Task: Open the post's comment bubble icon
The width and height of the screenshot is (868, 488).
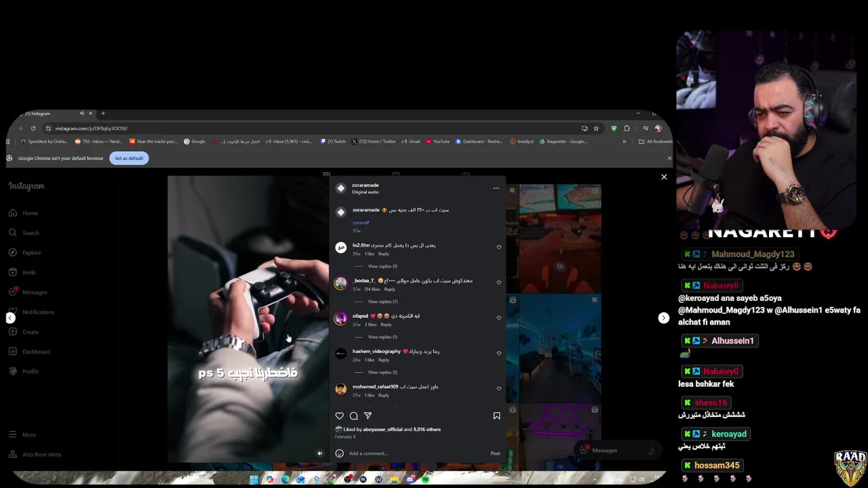Action: (353, 415)
